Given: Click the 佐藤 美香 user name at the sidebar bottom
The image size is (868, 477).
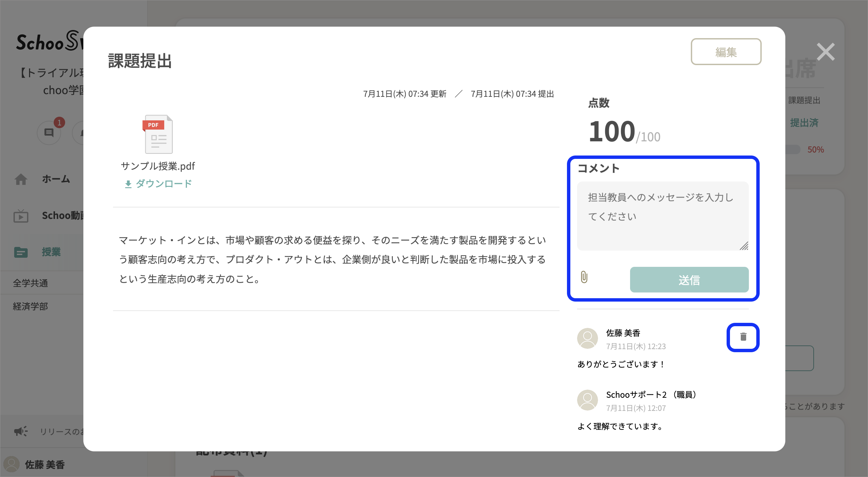Looking at the screenshot, I should pos(45,465).
